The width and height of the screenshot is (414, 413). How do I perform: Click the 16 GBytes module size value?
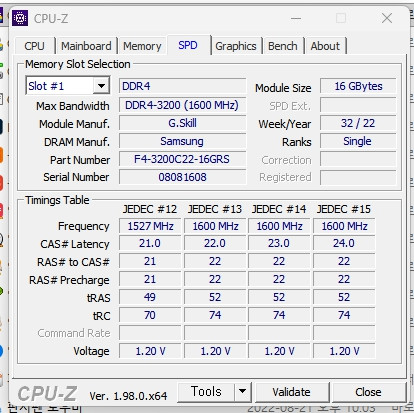(x=358, y=86)
